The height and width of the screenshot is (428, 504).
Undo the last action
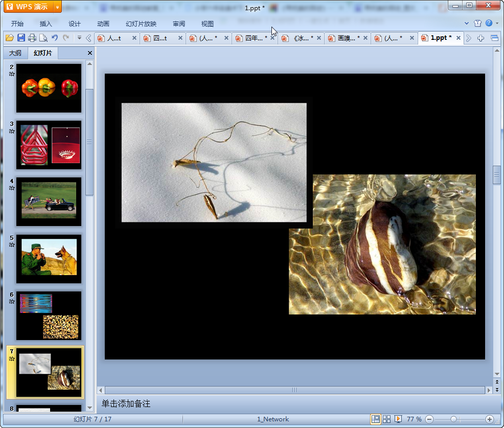coord(55,38)
